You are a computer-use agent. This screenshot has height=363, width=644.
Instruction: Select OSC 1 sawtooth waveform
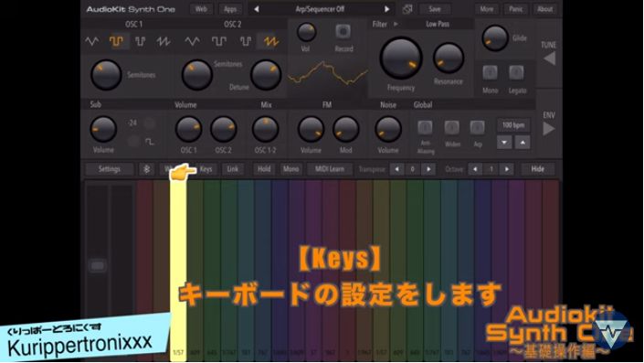(164, 41)
